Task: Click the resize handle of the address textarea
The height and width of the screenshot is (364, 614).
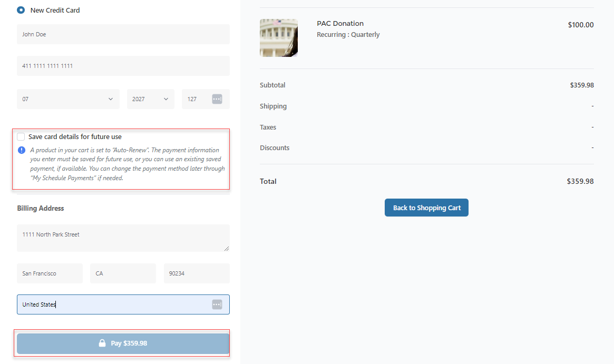Action: [x=227, y=249]
